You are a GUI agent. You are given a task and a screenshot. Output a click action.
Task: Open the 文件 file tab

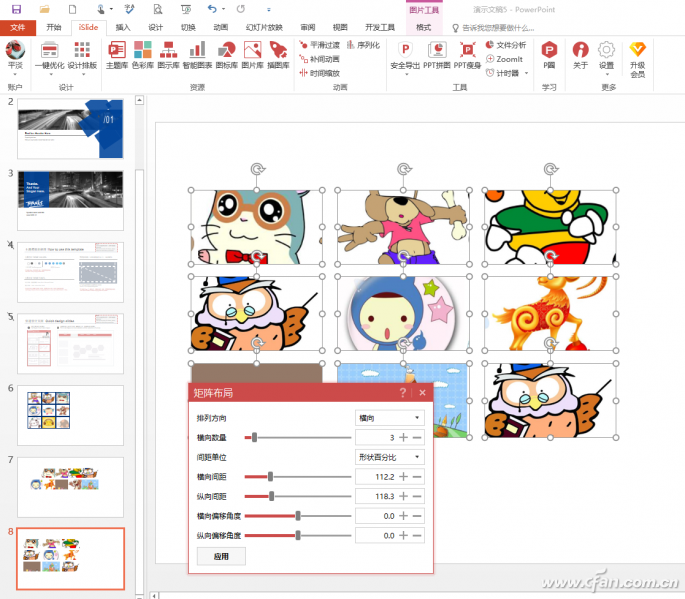[17, 28]
